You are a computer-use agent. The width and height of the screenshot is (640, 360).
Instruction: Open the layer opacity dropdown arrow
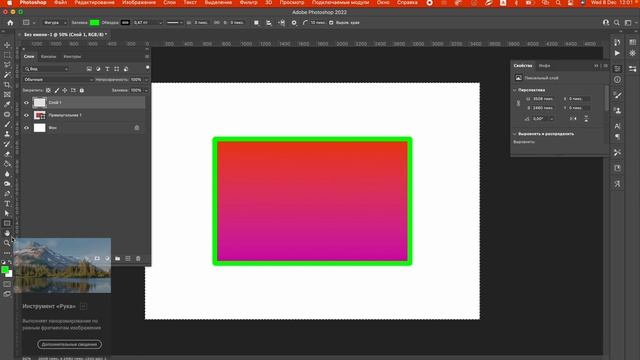(146, 80)
